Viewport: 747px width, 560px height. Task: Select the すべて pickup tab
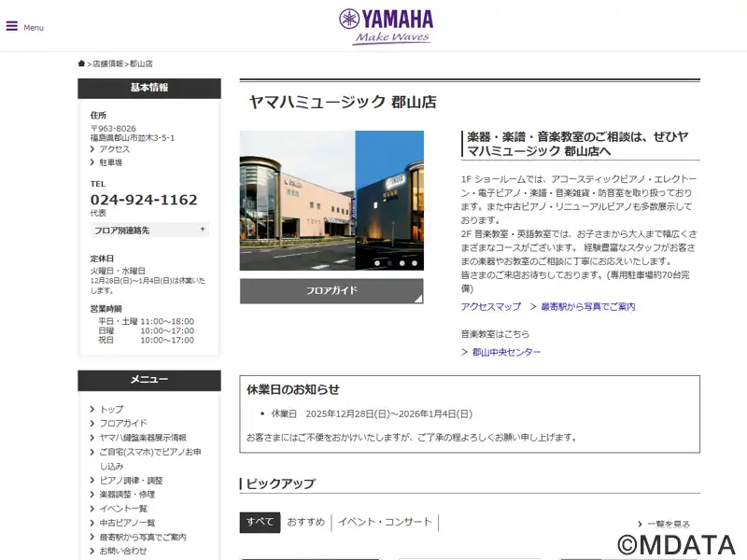(260, 522)
